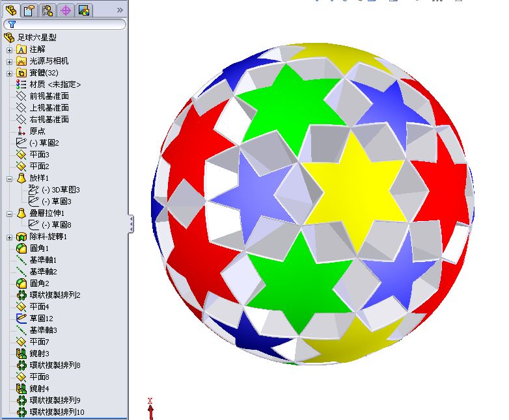Viewport: 509px width, 420px height.
Task: Select the 平面7 plane icon
Action: tap(21, 342)
